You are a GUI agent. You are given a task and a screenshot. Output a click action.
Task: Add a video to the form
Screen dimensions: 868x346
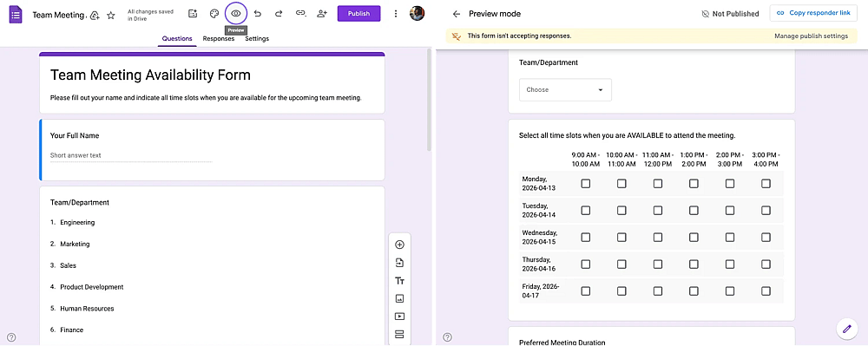pyautogui.click(x=399, y=317)
